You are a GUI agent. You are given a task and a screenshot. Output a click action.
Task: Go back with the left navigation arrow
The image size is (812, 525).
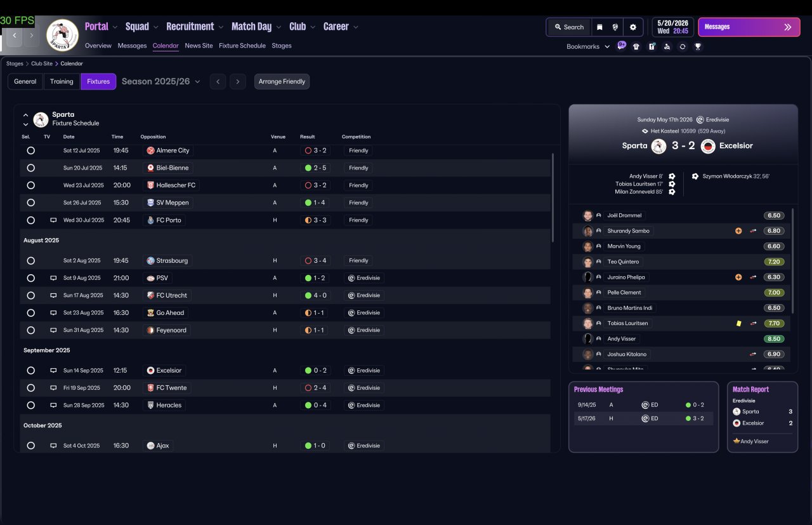15,36
